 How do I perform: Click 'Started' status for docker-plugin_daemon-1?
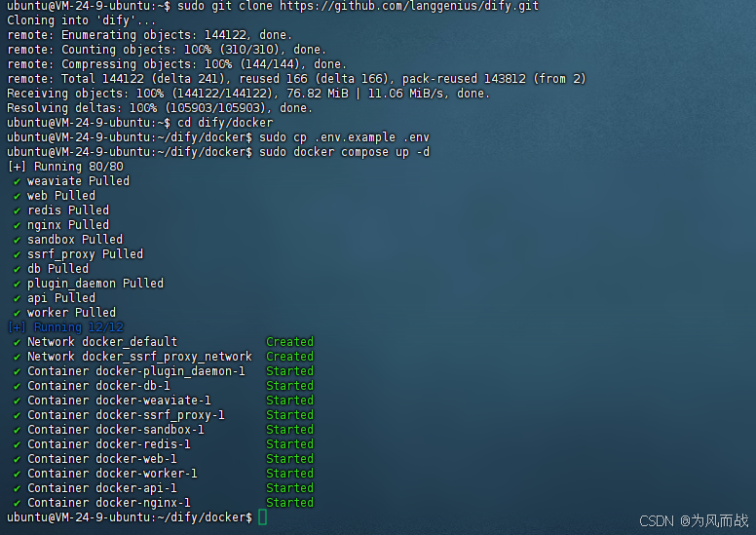(289, 371)
